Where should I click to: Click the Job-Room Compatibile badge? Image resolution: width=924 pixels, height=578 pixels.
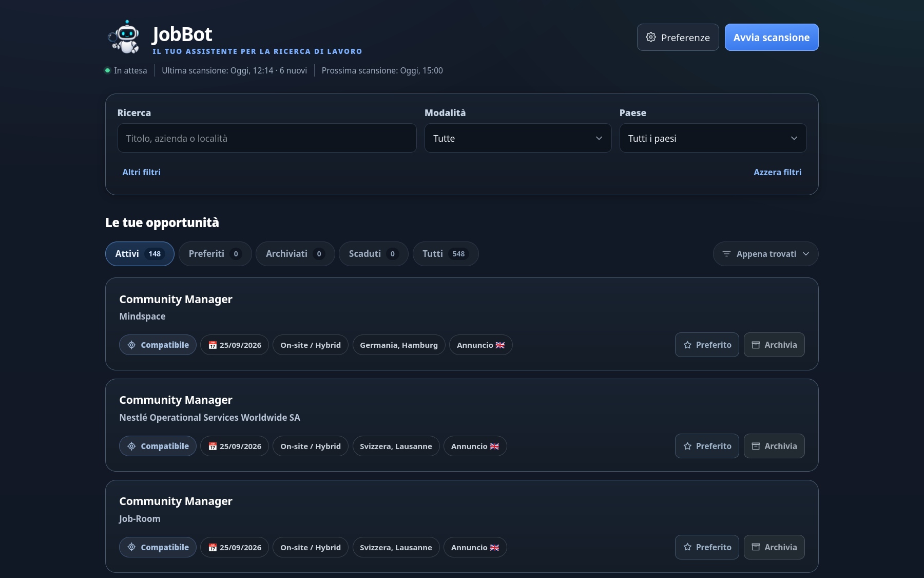[158, 547]
